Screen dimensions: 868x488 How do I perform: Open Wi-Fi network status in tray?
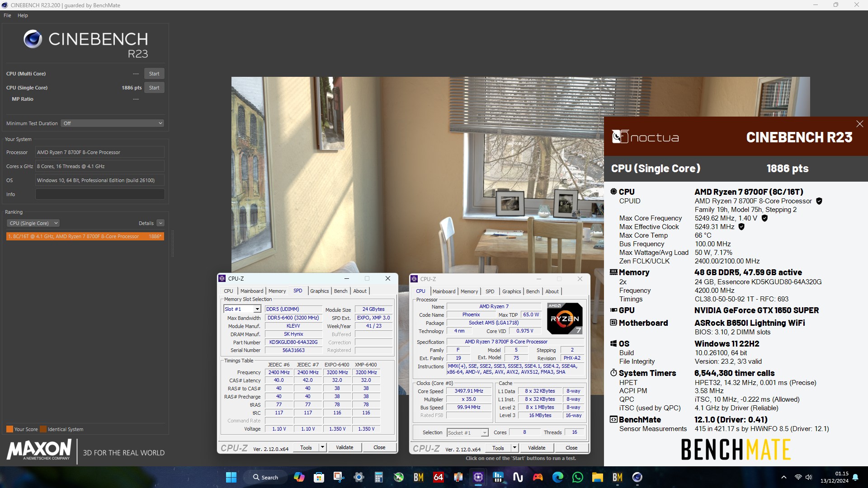pyautogui.click(x=798, y=477)
